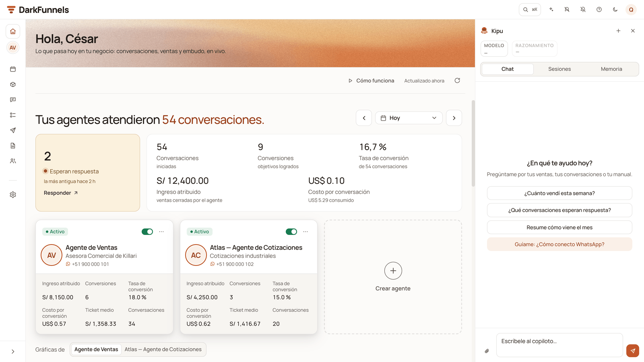Open the task list icon in sidebar
The width and height of the screenshot is (644, 362).
point(13,115)
